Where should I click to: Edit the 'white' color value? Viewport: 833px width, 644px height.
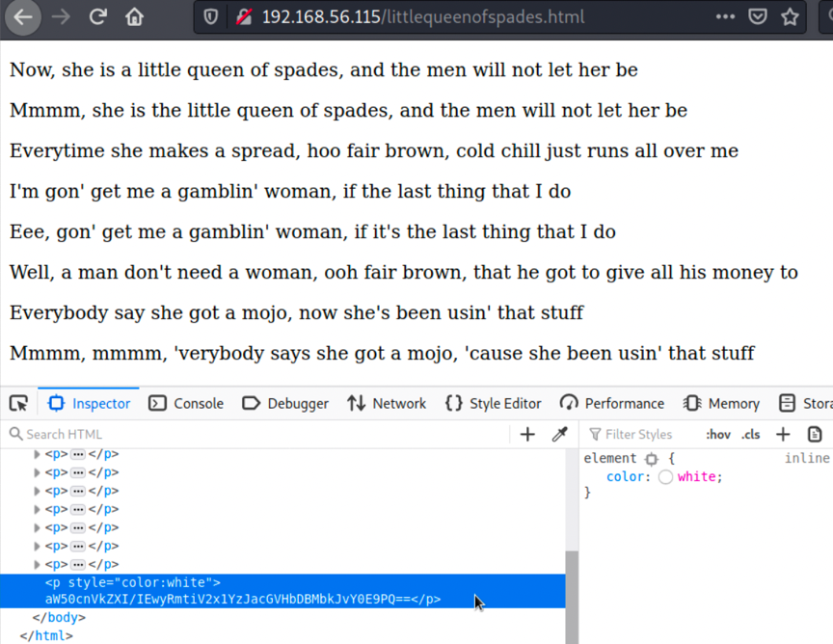[696, 477]
